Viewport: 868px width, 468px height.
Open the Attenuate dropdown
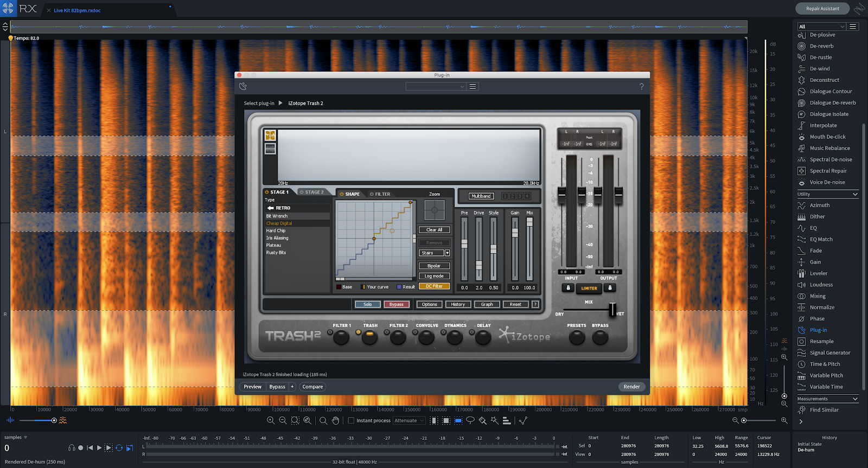pyautogui.click(x=409, y=420)
